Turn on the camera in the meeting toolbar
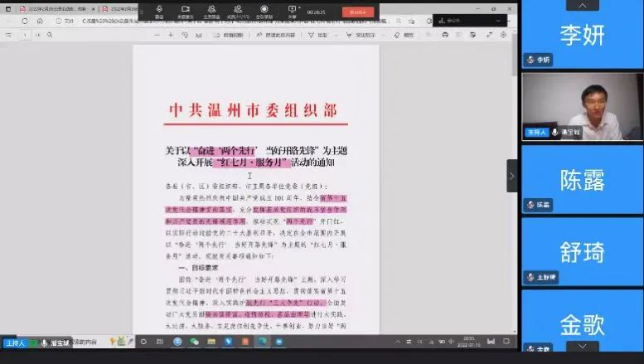 (x=185, y=10)
